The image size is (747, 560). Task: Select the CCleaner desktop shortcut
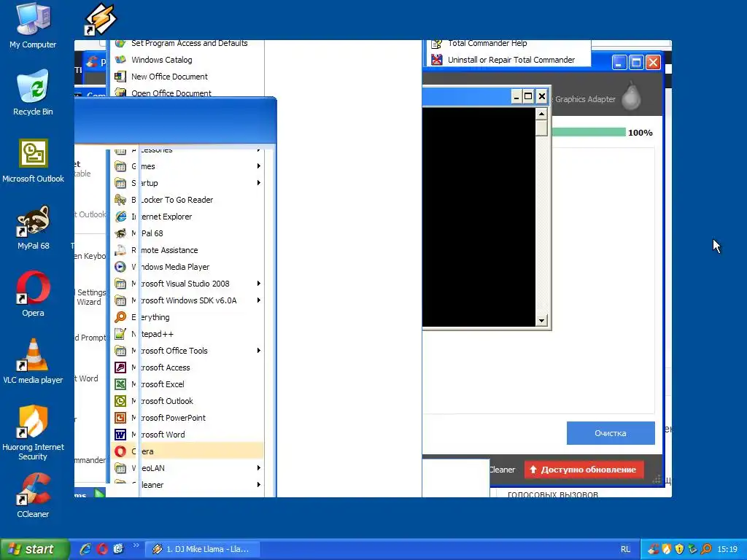coord(33,496)
